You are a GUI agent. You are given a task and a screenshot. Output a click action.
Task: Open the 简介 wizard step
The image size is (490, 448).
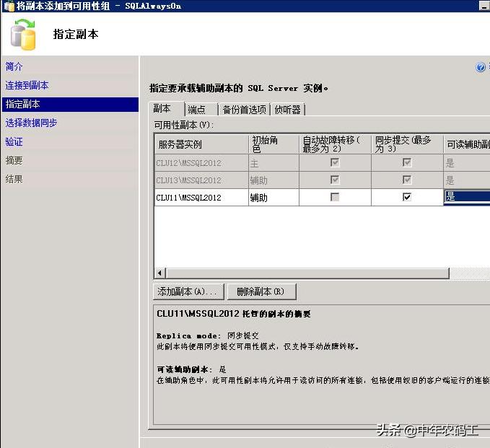click(14, 66)
